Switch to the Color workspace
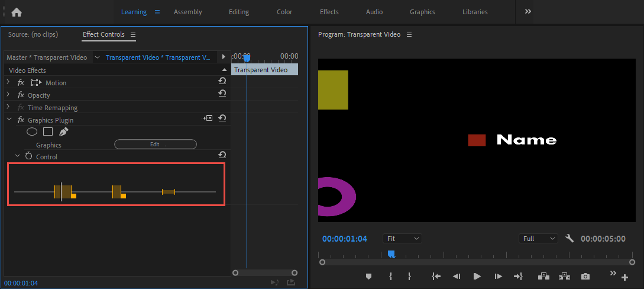 [x=284, y=12]
